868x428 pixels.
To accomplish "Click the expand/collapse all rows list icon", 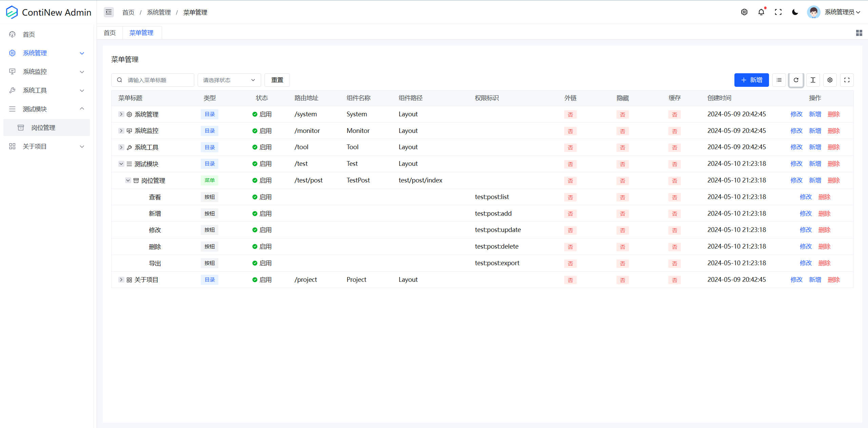I will (779, 80).
